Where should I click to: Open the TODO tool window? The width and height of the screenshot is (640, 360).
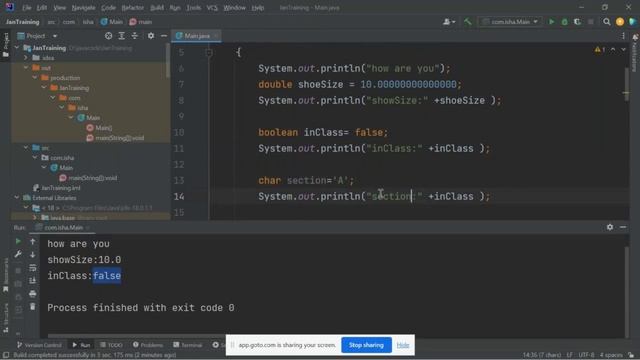(111, 345)
